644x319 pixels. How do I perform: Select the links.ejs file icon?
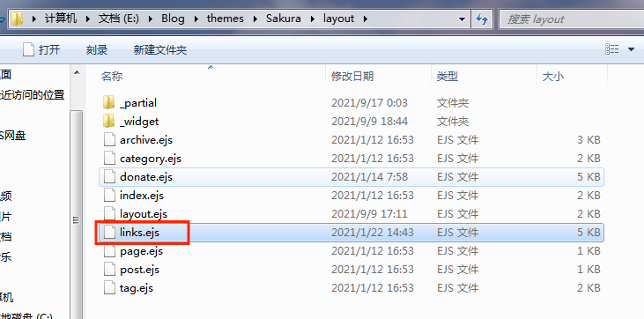(x=109, y=233)
